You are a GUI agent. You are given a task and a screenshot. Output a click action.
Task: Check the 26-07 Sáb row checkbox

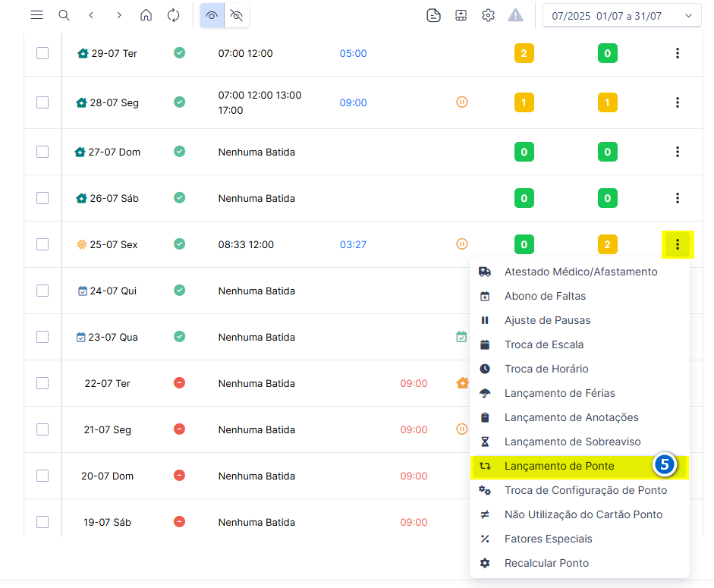[42, 198]
